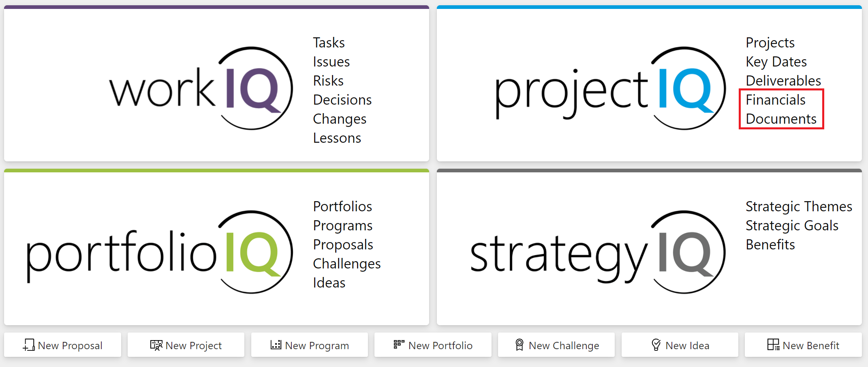Screen dimensions: 868x367
Task: Click the strategyIQ logo
Action: click(598, 252)
